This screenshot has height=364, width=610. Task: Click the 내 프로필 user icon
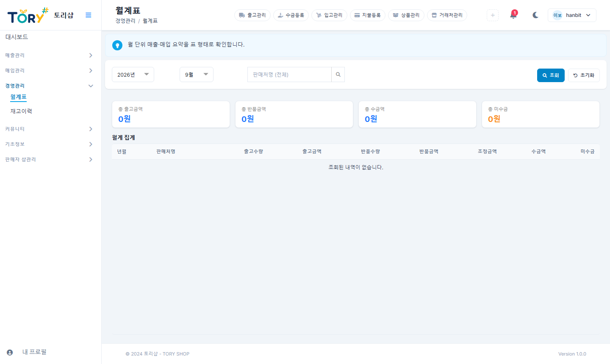point(10,352)
